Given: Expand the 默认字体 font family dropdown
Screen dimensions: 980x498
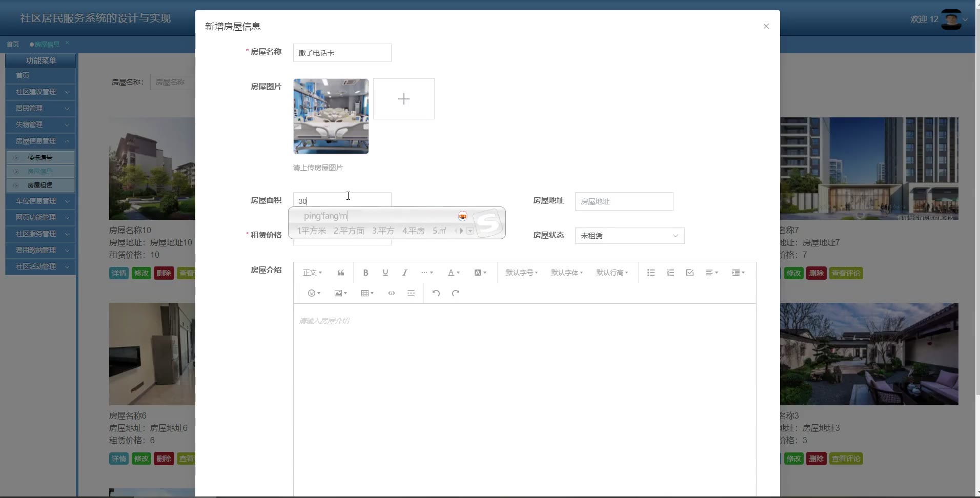Looking at the screenshot, I should tap(567, 273).
